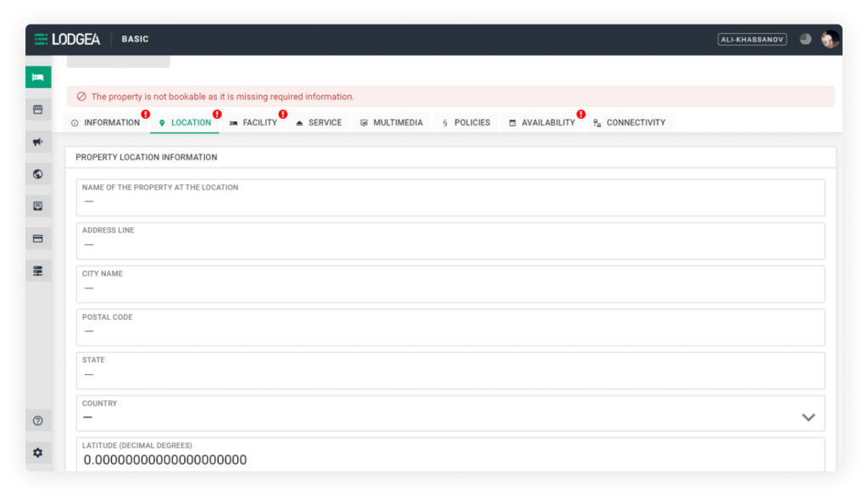
Task: Click the Country dropdown chevron arrow
Action: 808,417
